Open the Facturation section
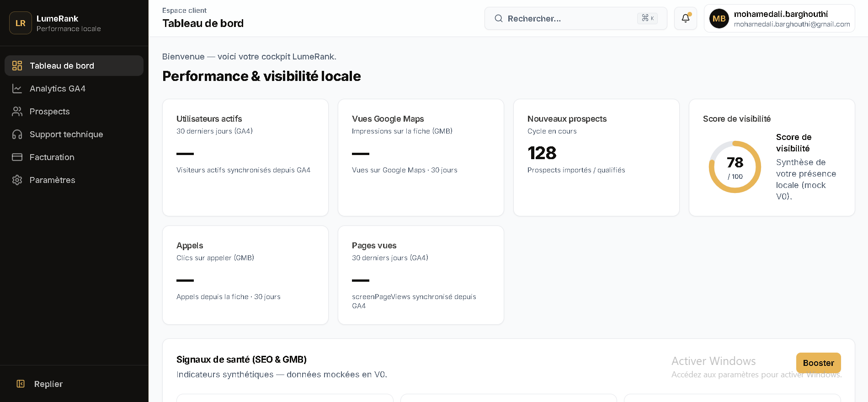 click(74, 157)
